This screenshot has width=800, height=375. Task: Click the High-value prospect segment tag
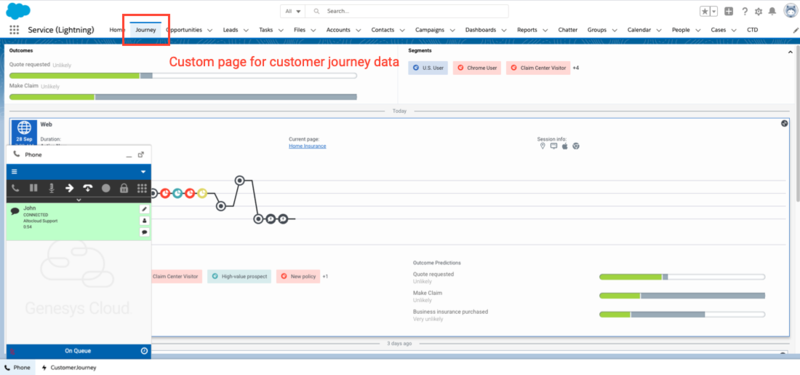tap(239, 277)
